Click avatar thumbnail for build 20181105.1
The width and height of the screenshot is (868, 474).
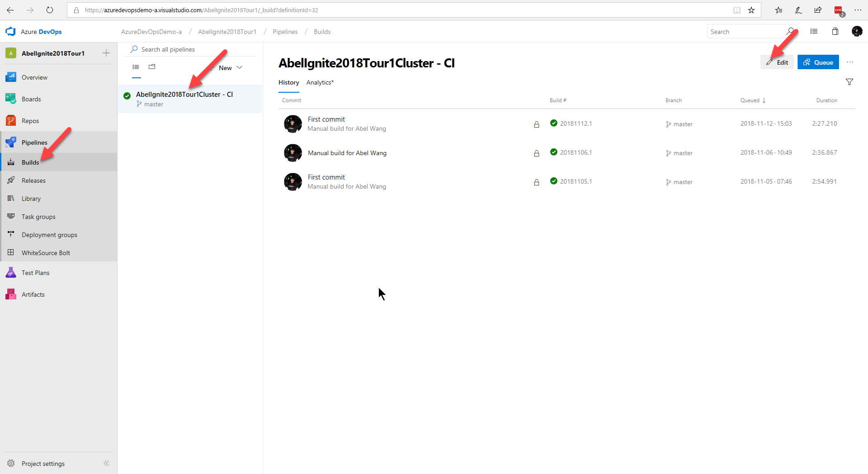coord(293,182)
